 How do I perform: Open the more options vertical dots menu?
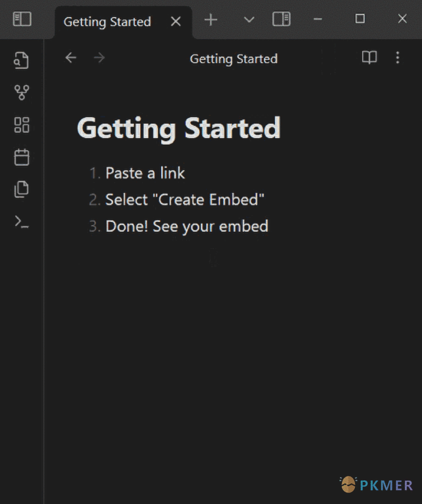[397, 57]
